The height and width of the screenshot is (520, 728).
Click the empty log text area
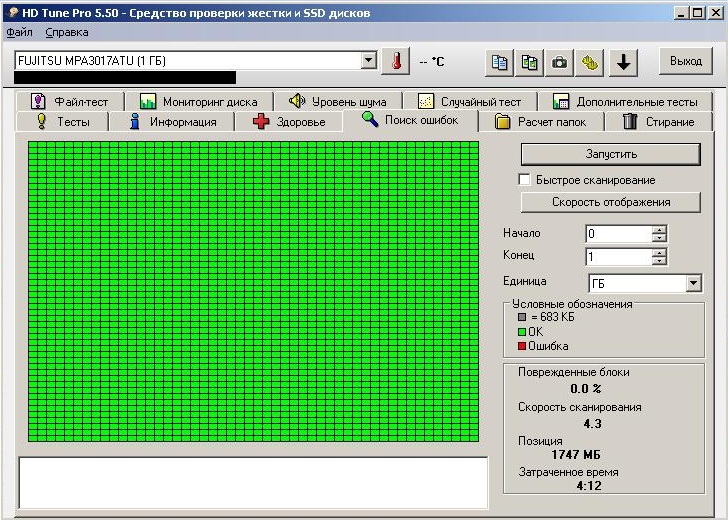[x=254, y=483]
